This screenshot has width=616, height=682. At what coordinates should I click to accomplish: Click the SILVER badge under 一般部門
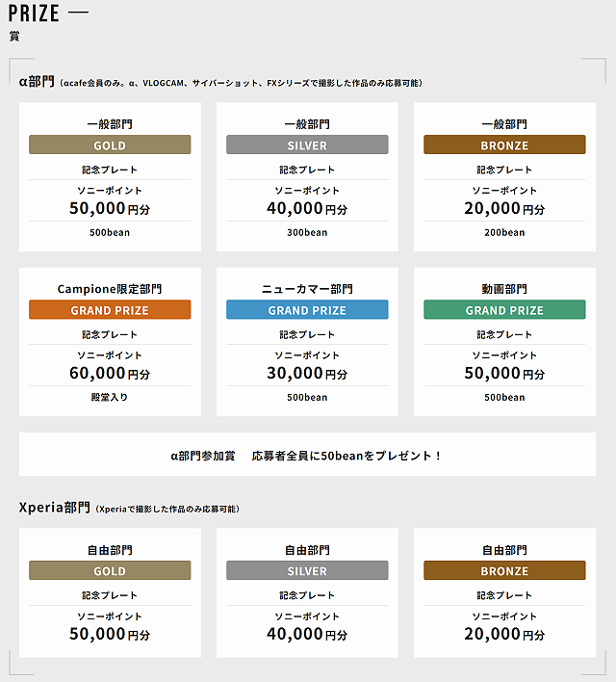point(307,145)
